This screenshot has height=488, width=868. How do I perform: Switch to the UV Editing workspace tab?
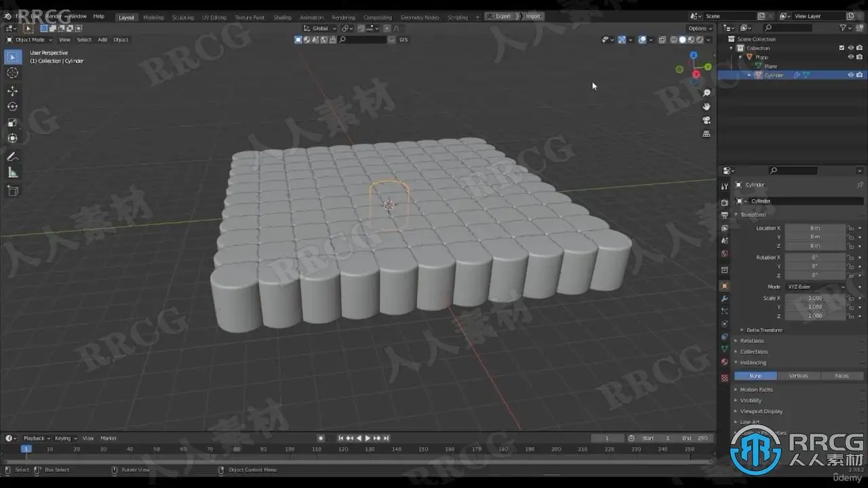click(214, 17)
